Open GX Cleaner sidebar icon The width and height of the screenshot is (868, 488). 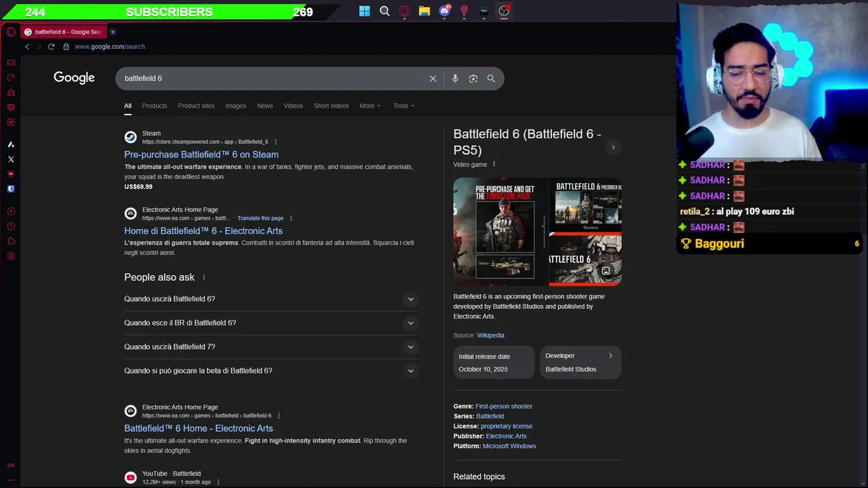coord(11,92)
